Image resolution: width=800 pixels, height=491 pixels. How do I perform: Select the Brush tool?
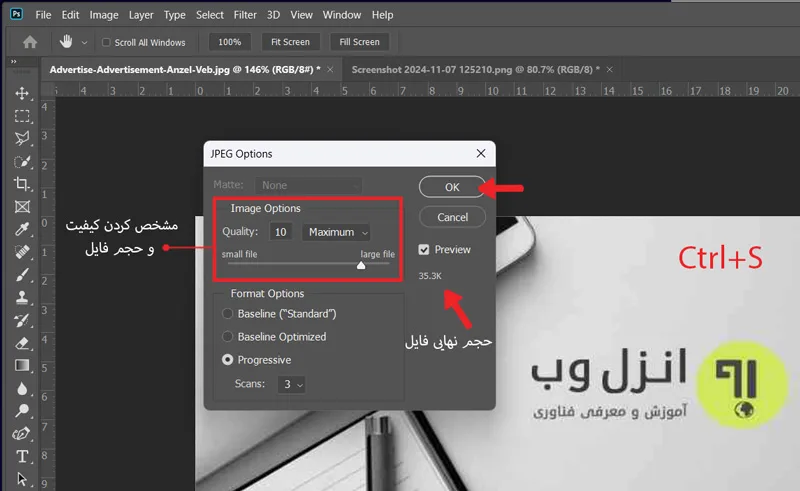coord(22,275)
